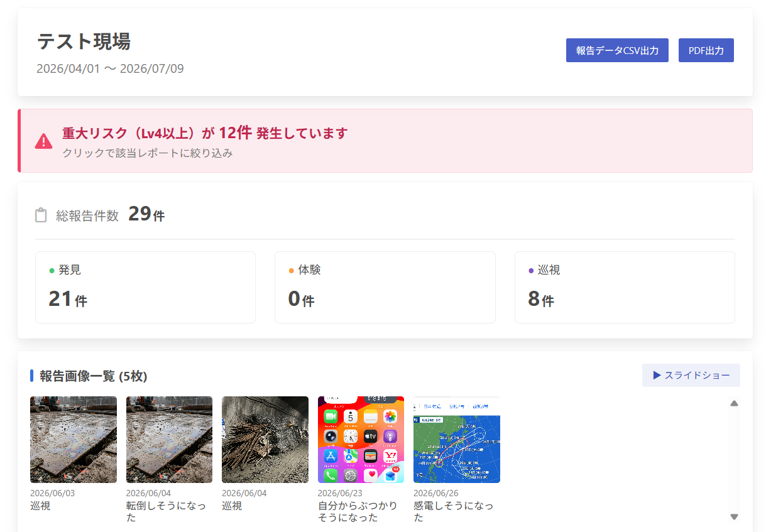
Task: Open the 2026/06/04 巡視 debris photo thumbnail
Action: pos(265,440)
